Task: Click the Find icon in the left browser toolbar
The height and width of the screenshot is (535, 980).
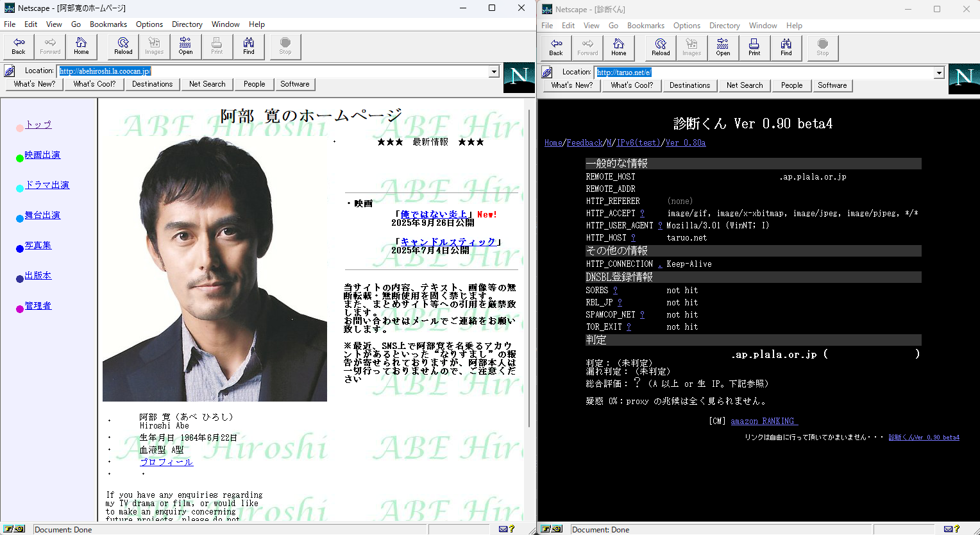Action: click(x=249, y=46)
